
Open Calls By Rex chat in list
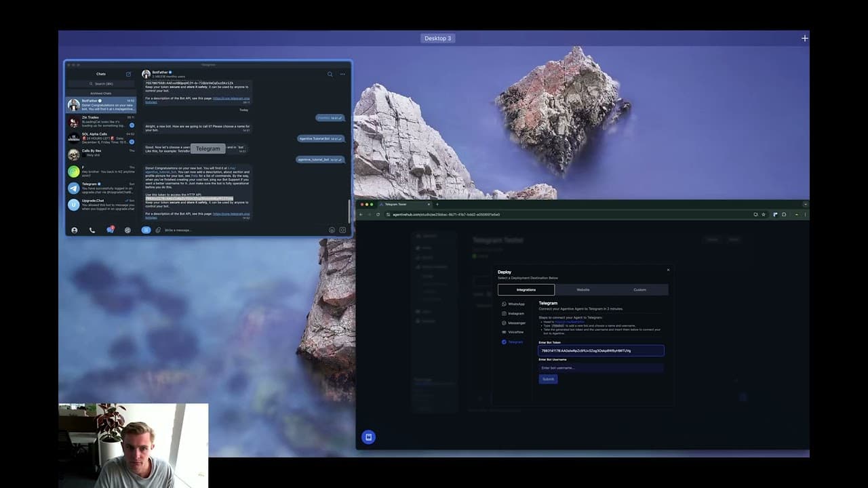pos(100,155)
